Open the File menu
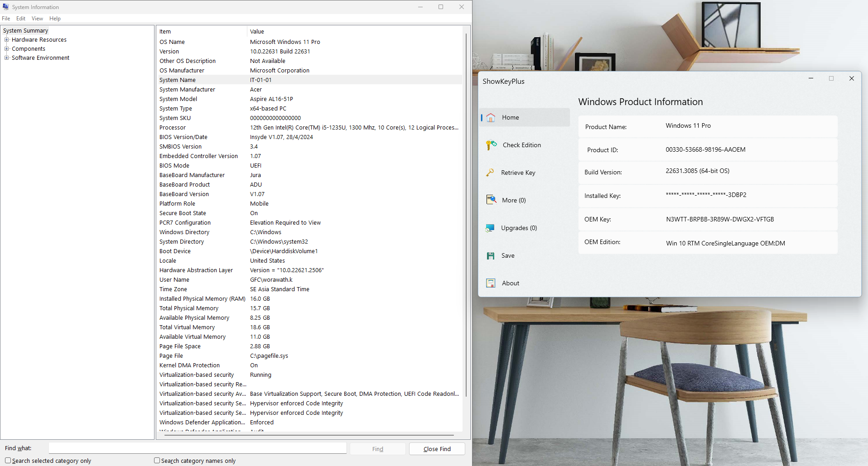This screenshot has width=868, height=466. [6, 19]
